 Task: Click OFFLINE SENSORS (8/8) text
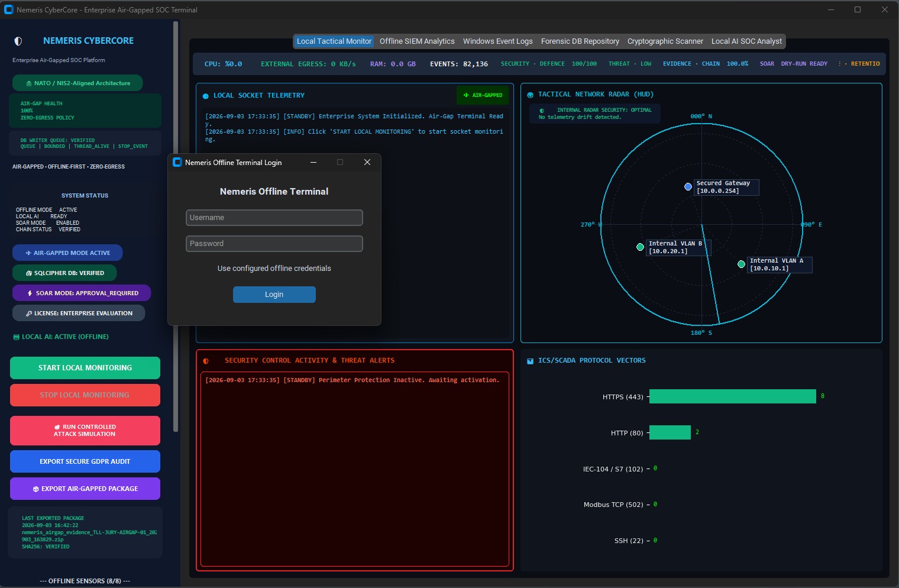coord(85,581)
